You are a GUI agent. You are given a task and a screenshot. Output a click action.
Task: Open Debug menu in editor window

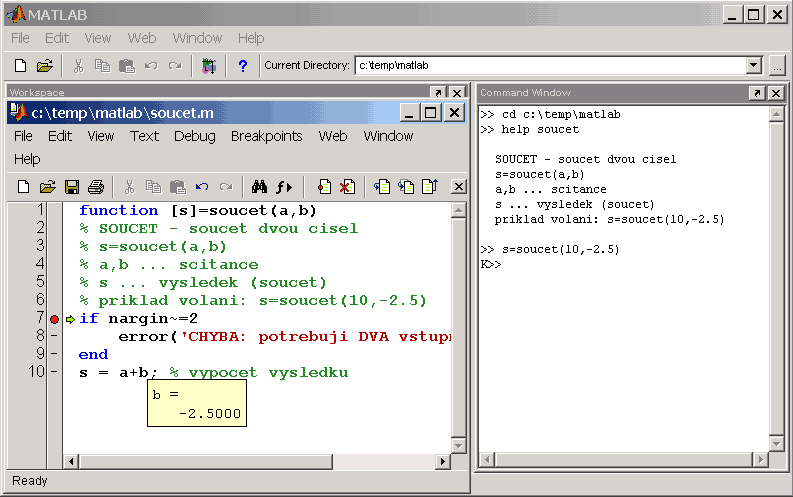pyautogui.click(x=195, y=136)
